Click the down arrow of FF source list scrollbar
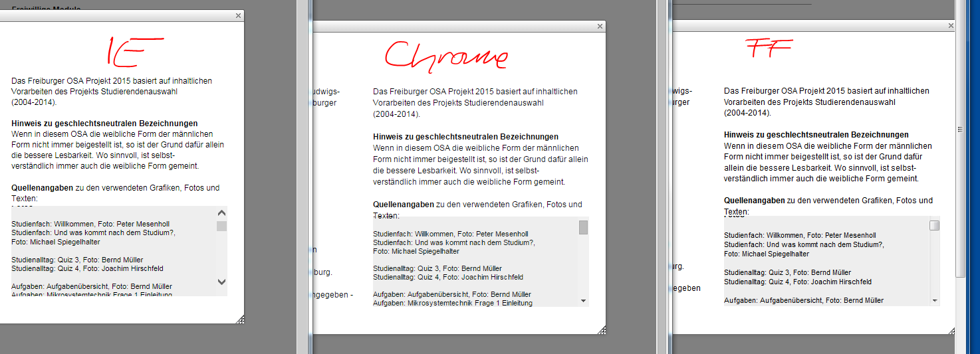 point(935,301)
